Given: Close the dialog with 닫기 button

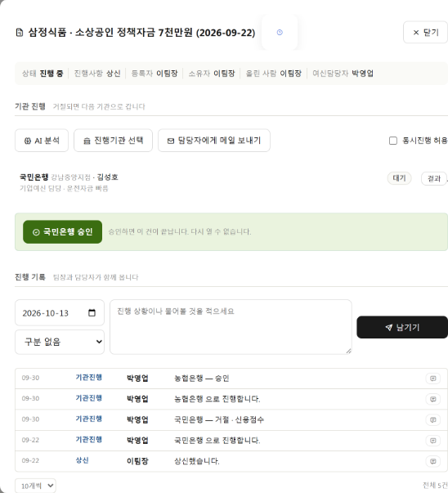Looking at the screenshot, I should pyautogui.click(x=426, y=33).
